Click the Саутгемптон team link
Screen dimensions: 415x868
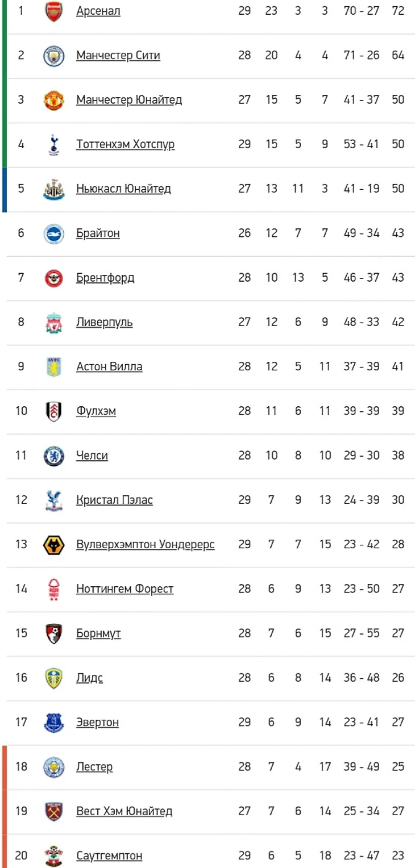pos(109,856)
